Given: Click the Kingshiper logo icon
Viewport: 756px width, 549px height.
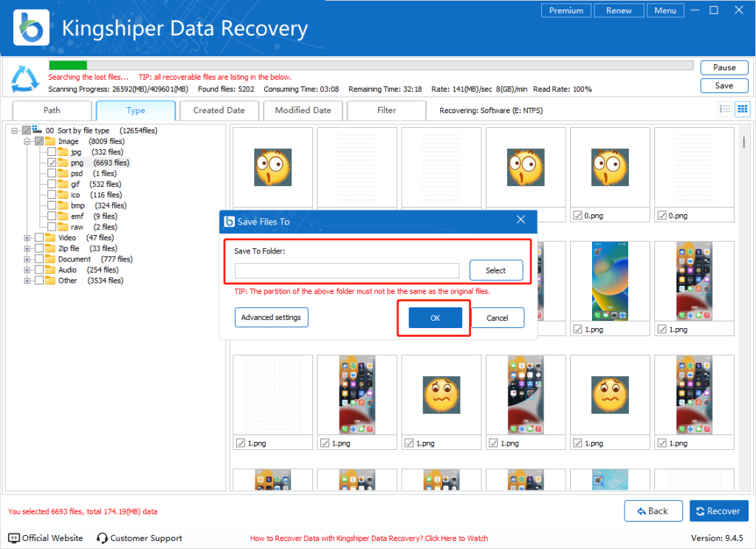Looking at the screenshot, I should pos(31,27).
